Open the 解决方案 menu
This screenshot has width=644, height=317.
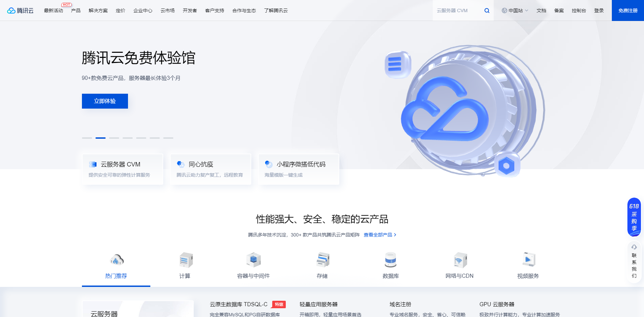coord(98,10)
